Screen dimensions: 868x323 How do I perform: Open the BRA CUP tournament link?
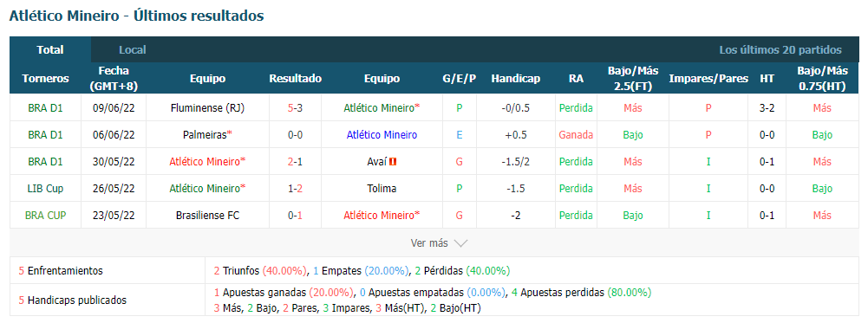[x=45, y=215]
